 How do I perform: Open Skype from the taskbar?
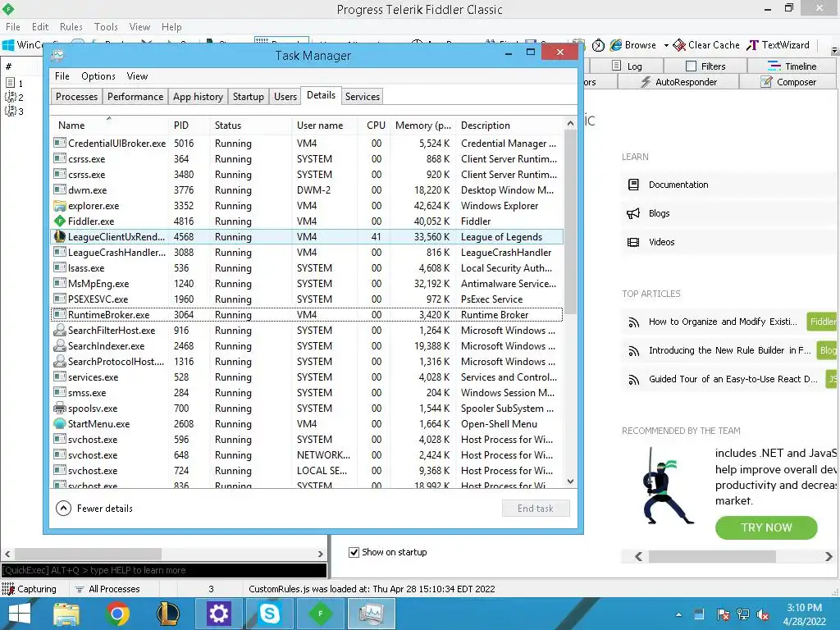269,614
